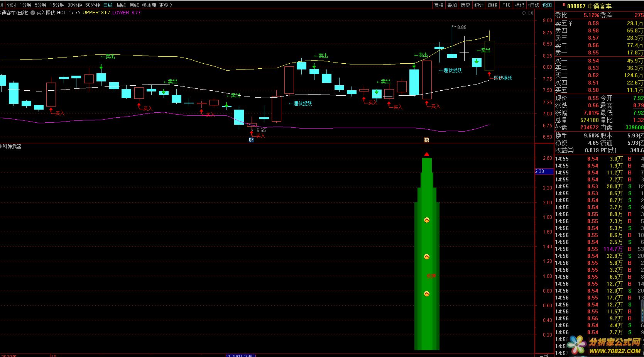Click the 标记 mark button
Screen dimensions: 644x357
coord(520,5)
